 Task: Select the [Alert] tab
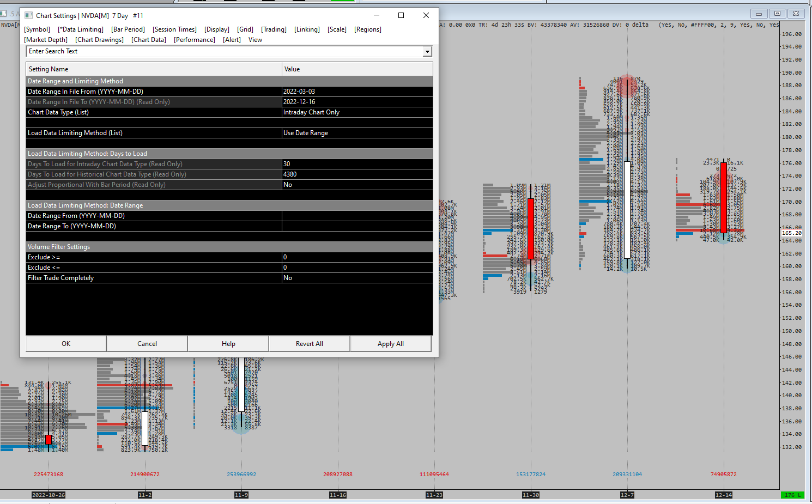click(x=232, y=40)
